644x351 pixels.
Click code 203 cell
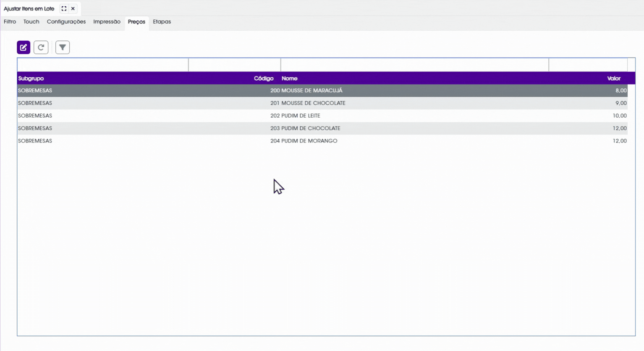tap(275, 128)
